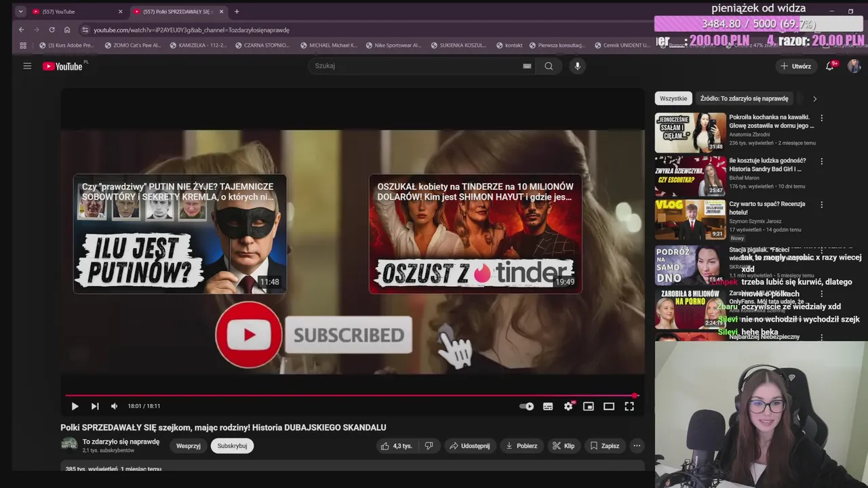
Task: Open Nike Sportswear bookmark
Action: click(393, 45)
